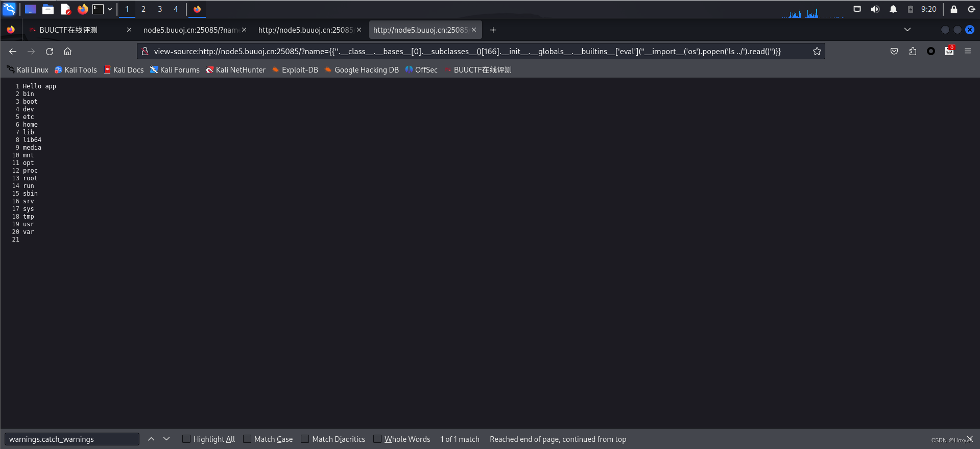Open BUUCTF在线评测 bookmark in toolbar

pos(477,70)
